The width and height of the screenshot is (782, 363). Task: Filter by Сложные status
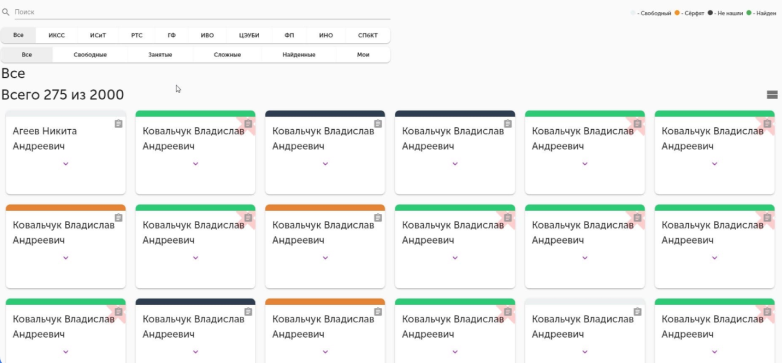pyautogui.click(x=227, y=55)
